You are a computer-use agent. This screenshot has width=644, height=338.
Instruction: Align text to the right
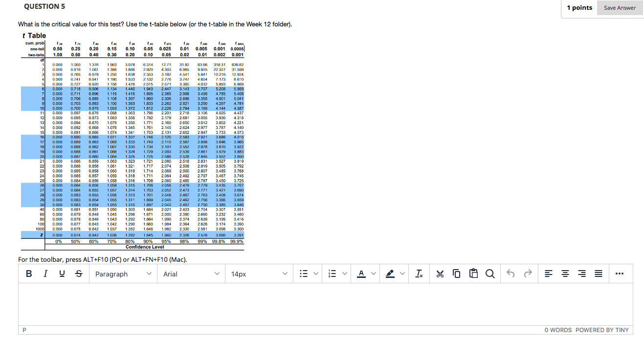click(582, 274)
